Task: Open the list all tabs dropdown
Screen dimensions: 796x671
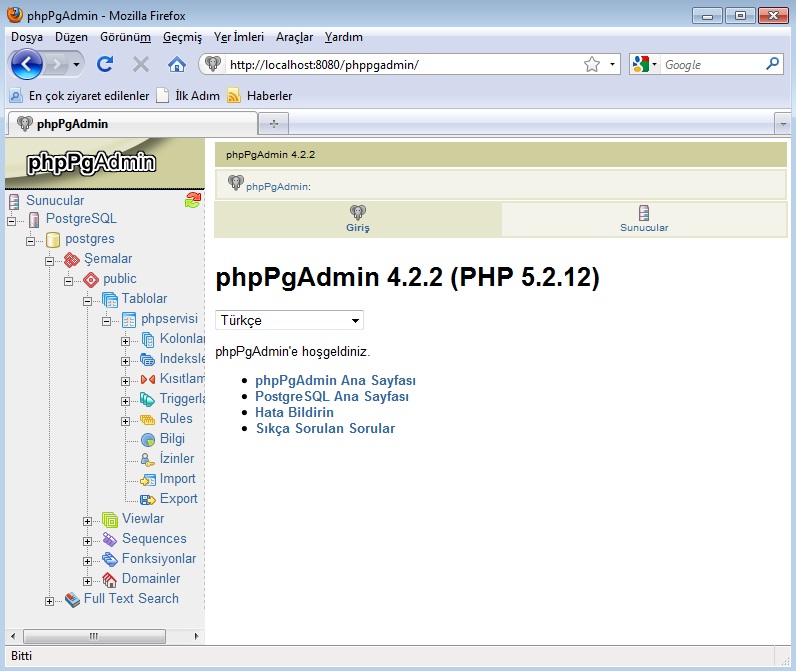Action: [x=783, y=124]
